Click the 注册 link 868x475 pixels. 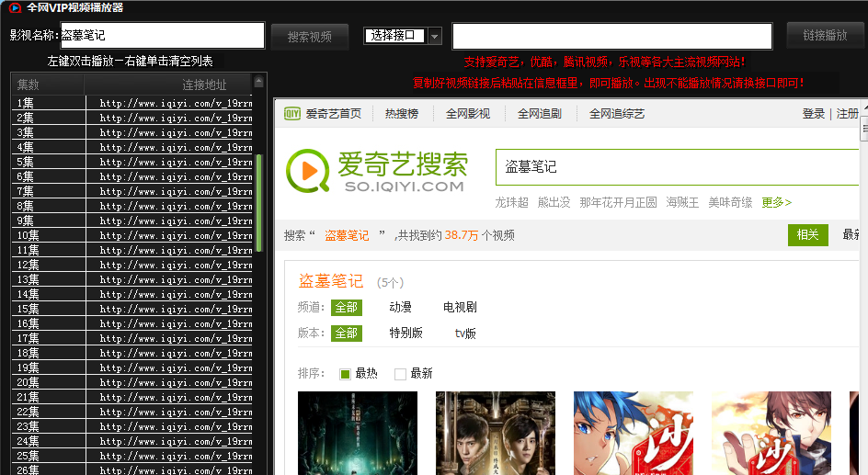coord(847,114)
